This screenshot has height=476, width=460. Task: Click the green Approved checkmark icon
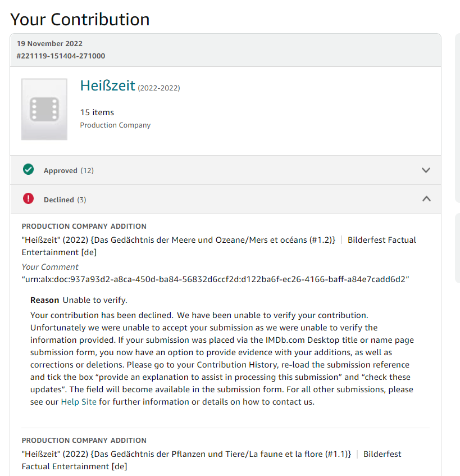(x=29, y=170)
